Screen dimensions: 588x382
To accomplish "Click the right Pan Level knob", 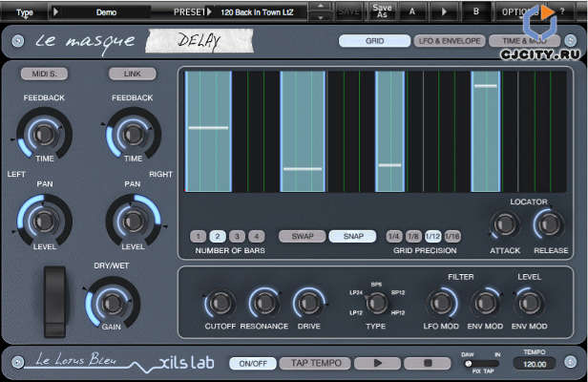I will [133, 221].
